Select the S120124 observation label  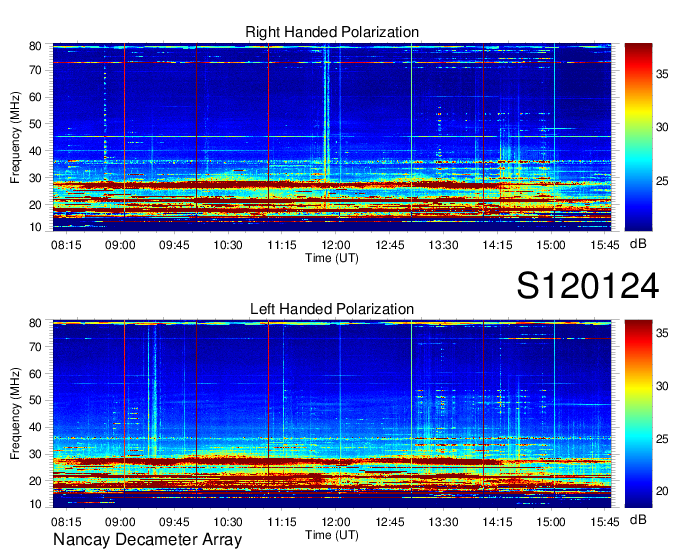click(588, 286)
